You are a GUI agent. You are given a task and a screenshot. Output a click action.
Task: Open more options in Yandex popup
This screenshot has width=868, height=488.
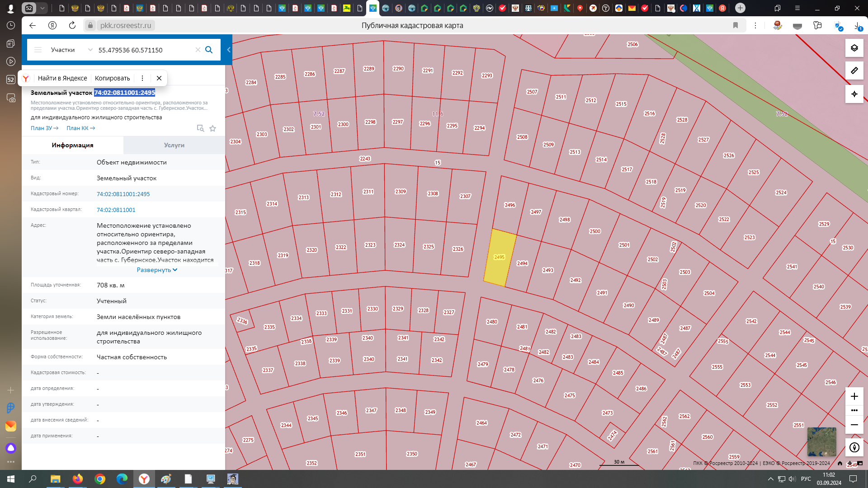[x=142, y=78]
